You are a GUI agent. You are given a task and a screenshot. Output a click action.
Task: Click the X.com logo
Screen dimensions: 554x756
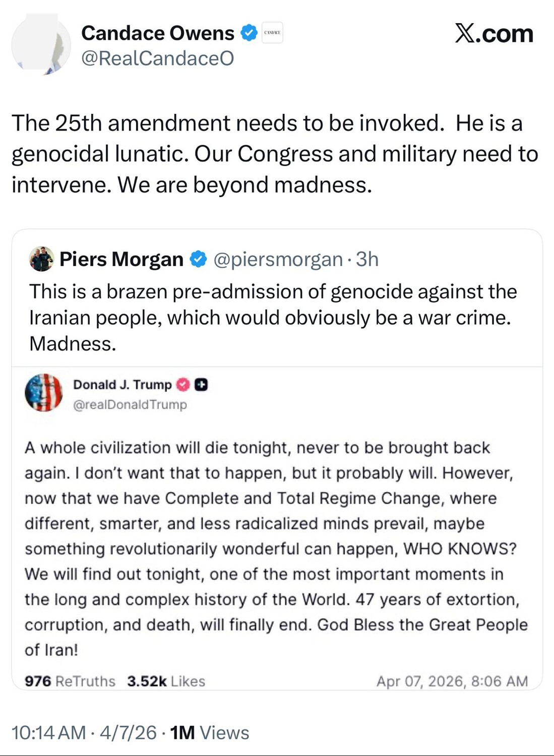tap(494, 34)
